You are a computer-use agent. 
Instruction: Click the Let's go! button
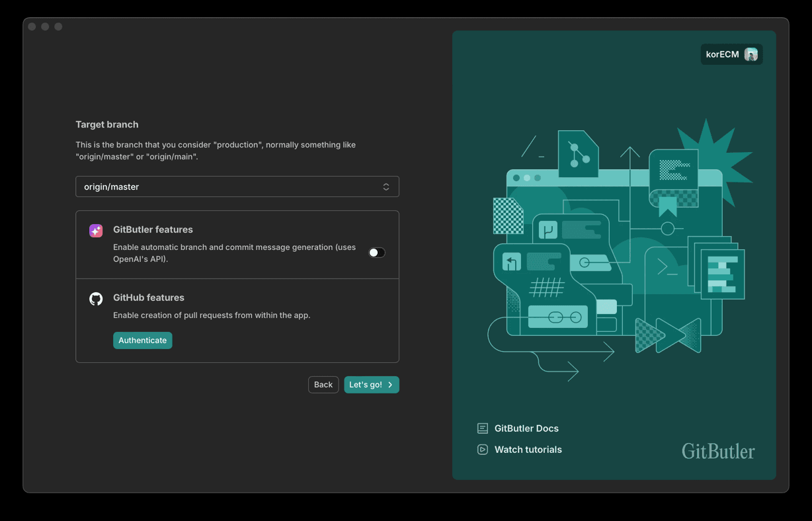coord(372,385)
